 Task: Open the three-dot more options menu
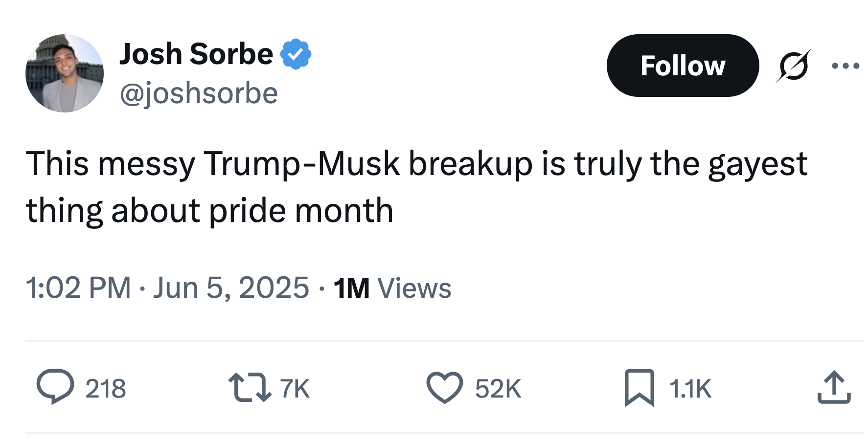pyautogui.click(x=845, y=66)
